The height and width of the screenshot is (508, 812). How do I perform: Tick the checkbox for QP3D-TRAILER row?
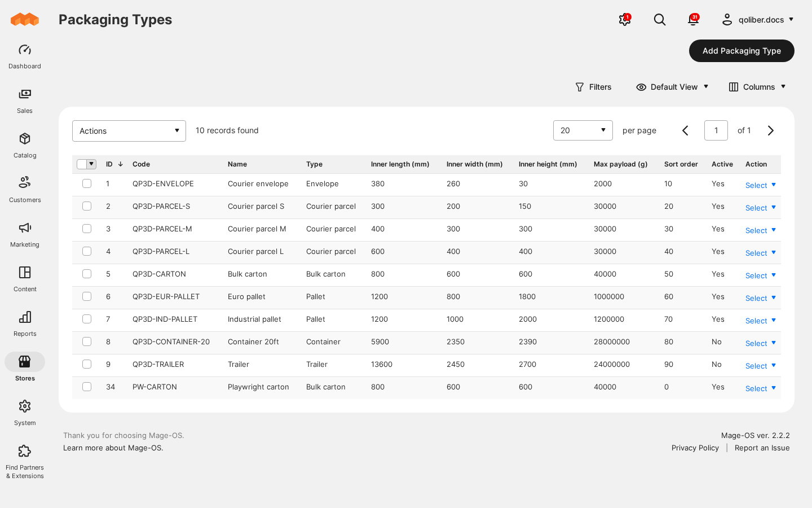pos(87,364)
